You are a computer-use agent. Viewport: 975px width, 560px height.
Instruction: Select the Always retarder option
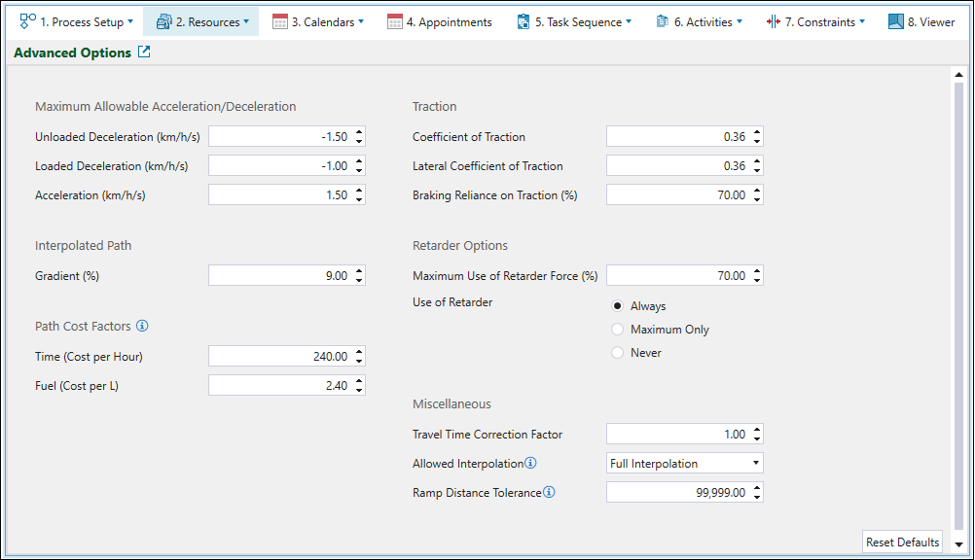(x=618, y=306)
